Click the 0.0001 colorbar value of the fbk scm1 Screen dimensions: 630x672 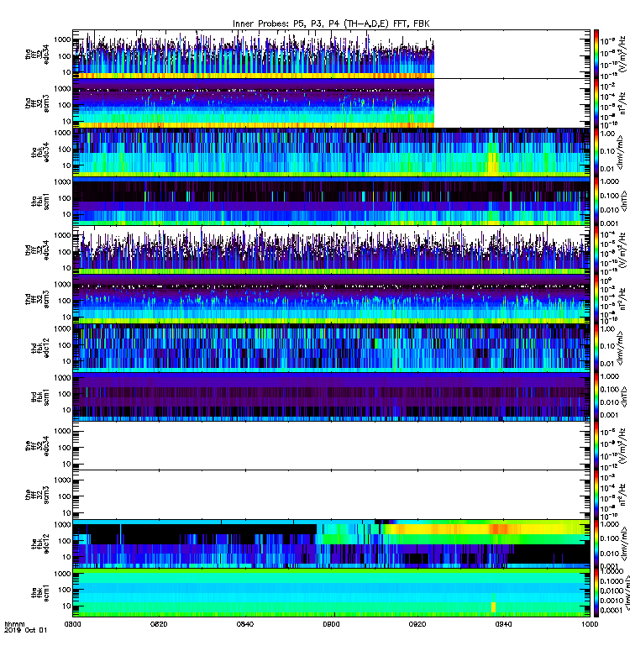coord(612,611)
